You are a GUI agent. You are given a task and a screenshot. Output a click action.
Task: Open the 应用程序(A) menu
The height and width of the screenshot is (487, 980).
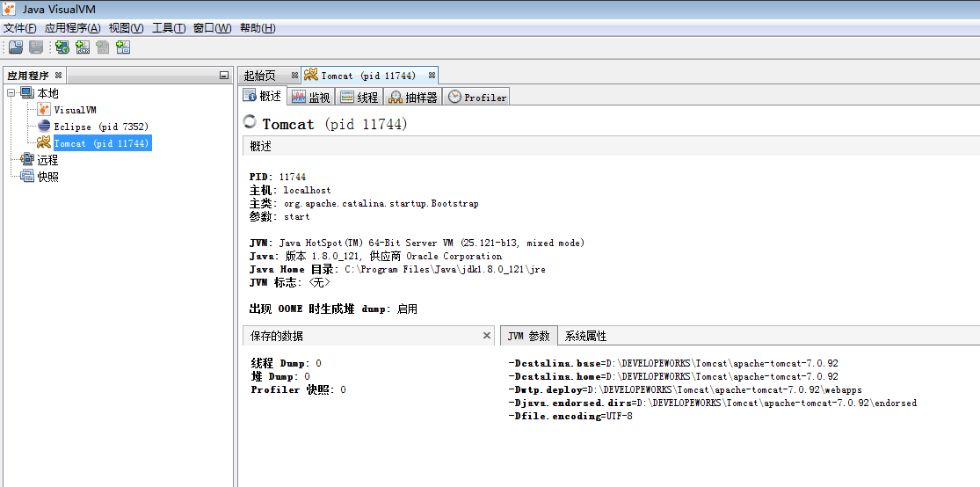point(72,28)
